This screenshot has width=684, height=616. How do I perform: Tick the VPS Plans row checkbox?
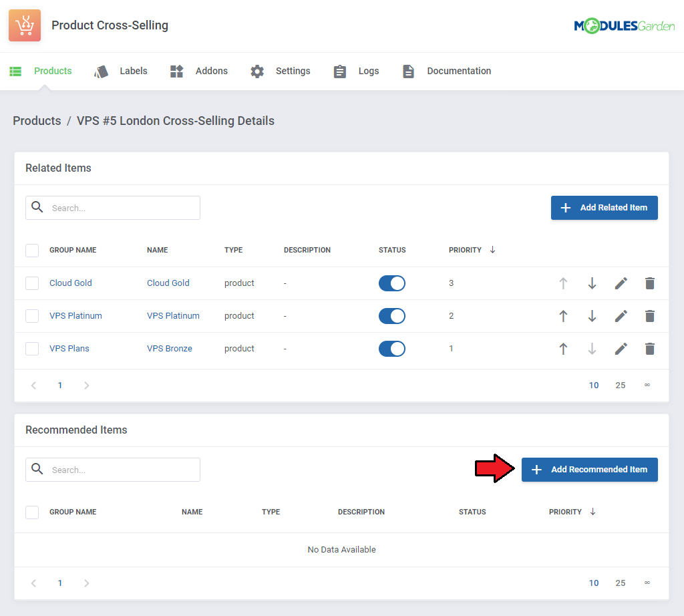tap(32, 349)
